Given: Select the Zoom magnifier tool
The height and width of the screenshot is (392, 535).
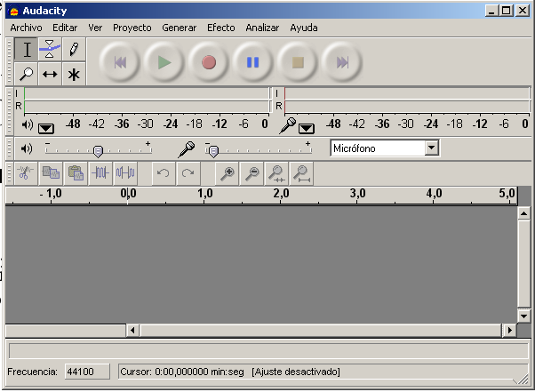Looking at the screenshot, I should coord(26,75).
